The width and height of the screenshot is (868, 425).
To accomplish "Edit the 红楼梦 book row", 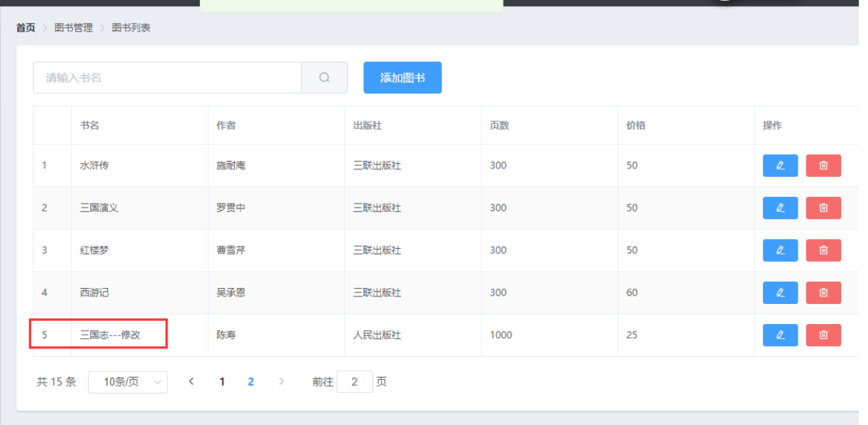I will [780, 250].
